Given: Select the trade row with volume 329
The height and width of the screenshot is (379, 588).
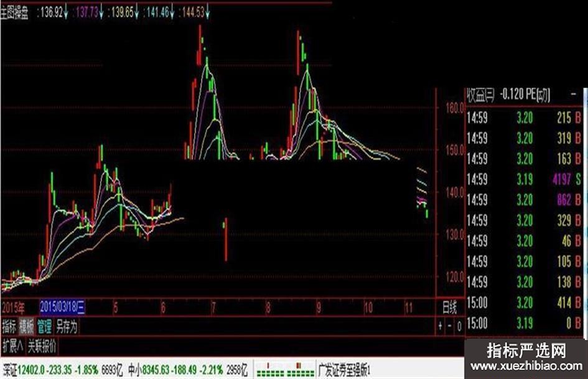Looking at the screenshot, I should click(x=523, y=220).
